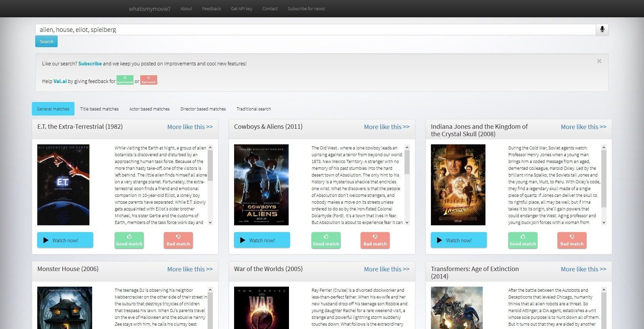
Task: Mark E.T. the Extra-Terrestrial as Bad match
Action: click(178, 240)
